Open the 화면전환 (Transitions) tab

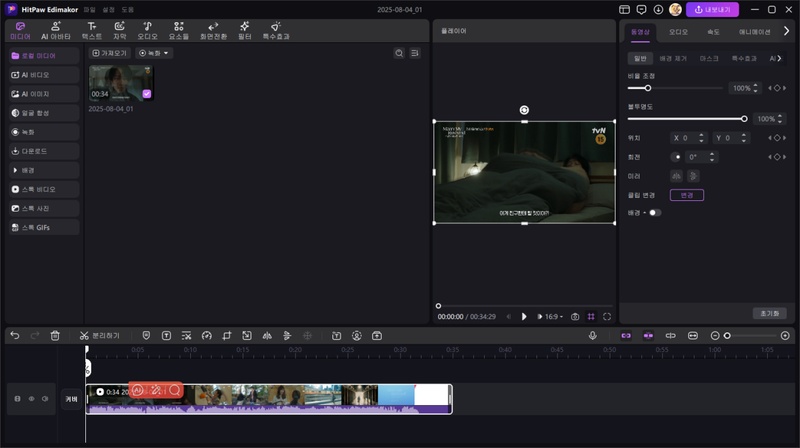point(213,31)
